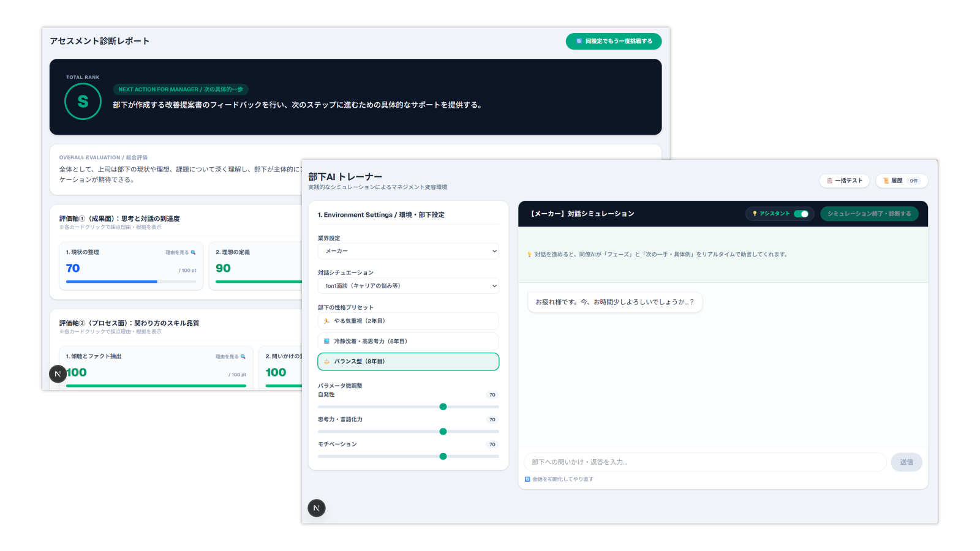Click the lightbulb icon beside アシスタント

coord(755,214)
